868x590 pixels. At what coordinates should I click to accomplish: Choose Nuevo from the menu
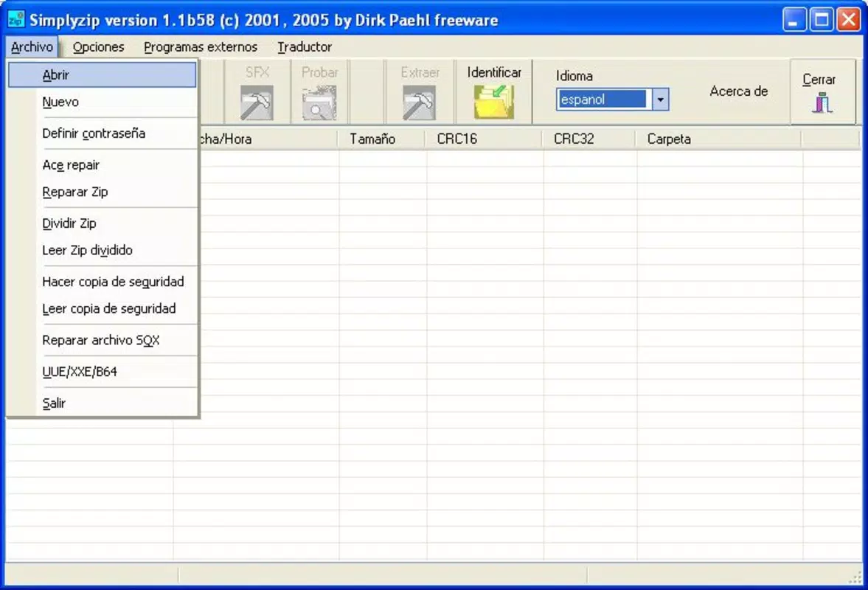tap(103, 102)
